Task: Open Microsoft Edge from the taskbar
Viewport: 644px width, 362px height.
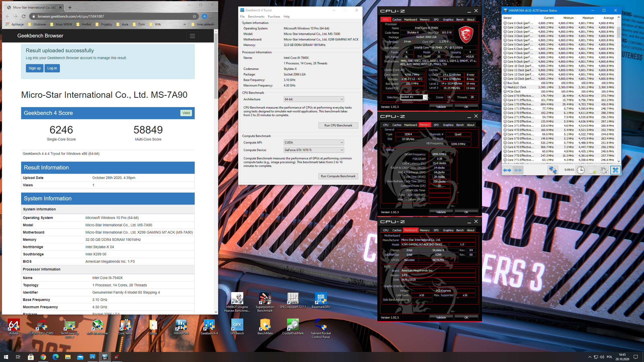Action: tap(55, 357)
